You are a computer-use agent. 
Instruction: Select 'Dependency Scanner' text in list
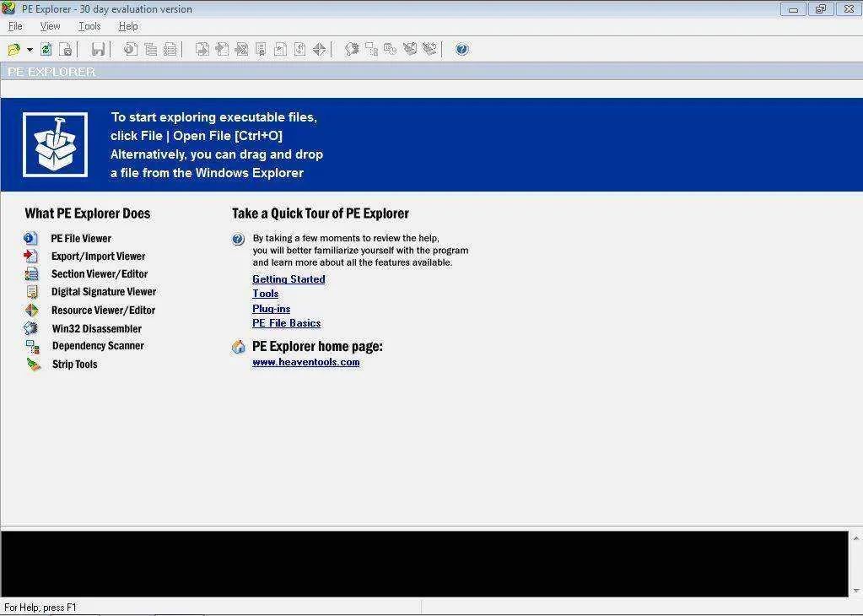pyautogui.click(x=98, y=346)
